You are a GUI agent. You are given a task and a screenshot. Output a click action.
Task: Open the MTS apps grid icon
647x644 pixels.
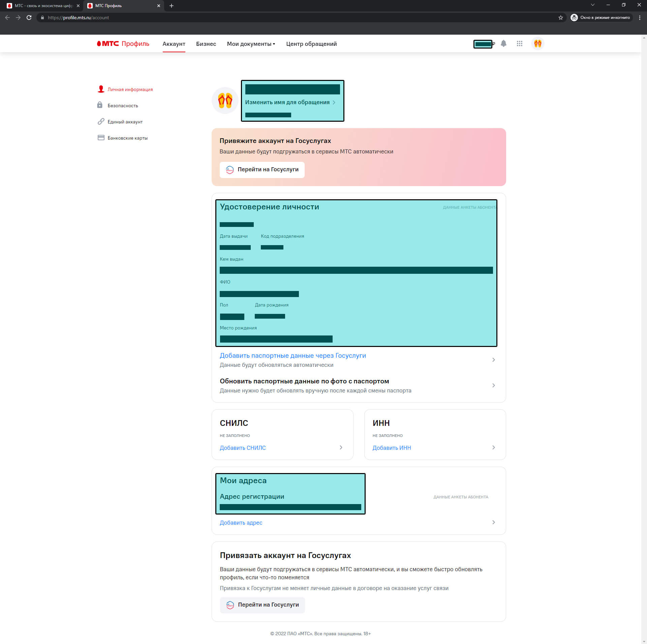pos(519,43)
